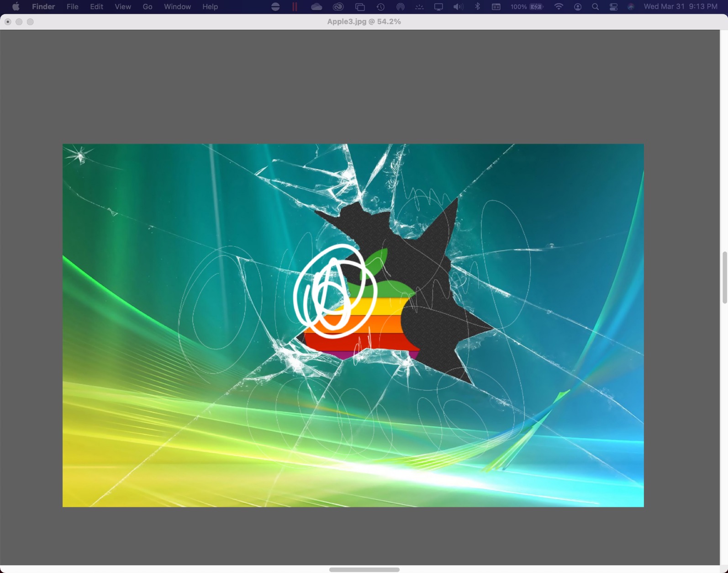
Task: Minimize the Apple3.jpg window
Action: coord(19,21)
